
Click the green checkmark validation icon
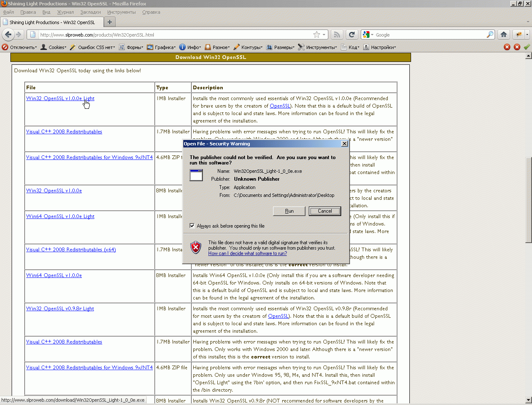pos(527,47)
